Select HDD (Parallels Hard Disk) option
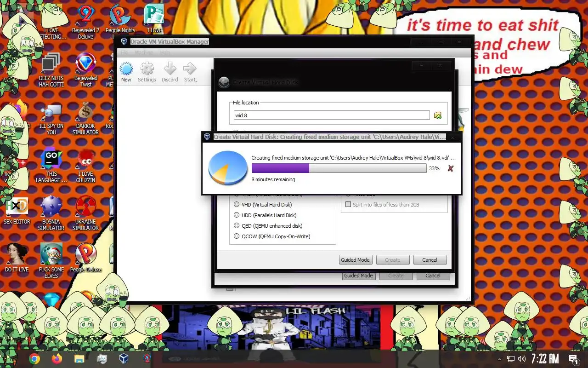This screenshot has width=588, height=368. tap(265, 215)
